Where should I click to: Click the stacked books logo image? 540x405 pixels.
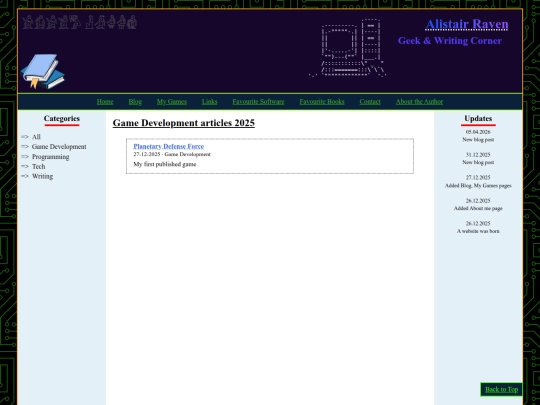[x=43, y=72]
